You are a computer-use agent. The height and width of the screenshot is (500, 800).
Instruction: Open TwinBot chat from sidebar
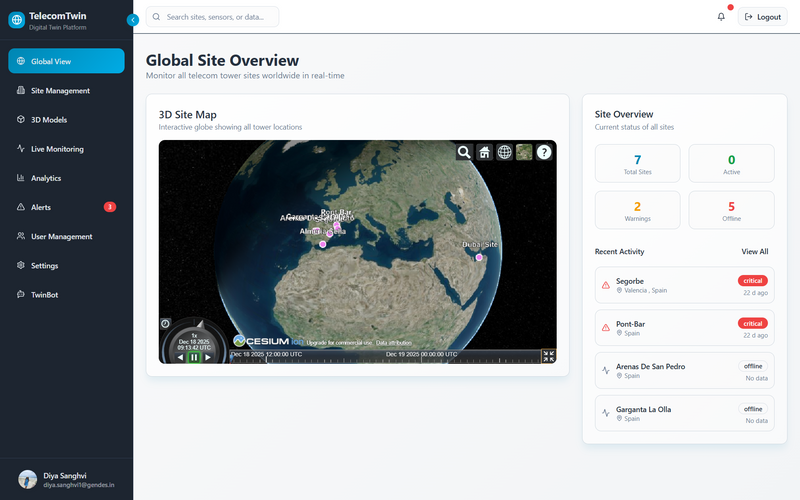44,295
